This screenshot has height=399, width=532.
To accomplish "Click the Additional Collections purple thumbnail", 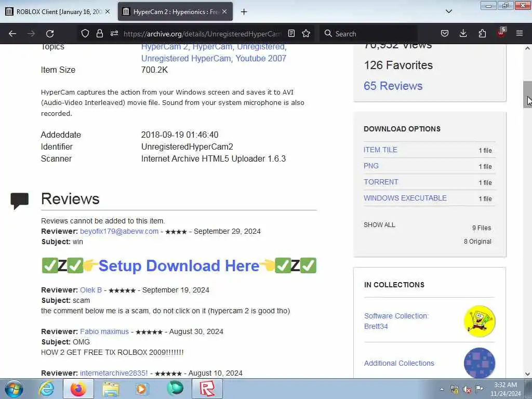I will pyautogui.click(x=480, y=363).
